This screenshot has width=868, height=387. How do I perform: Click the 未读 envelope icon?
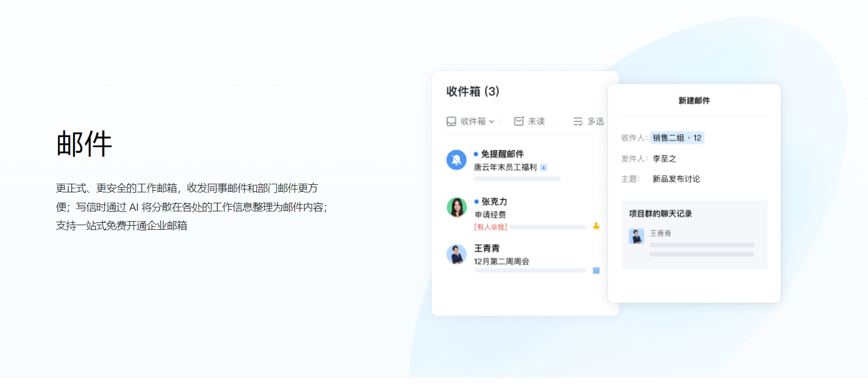point(519,122)
